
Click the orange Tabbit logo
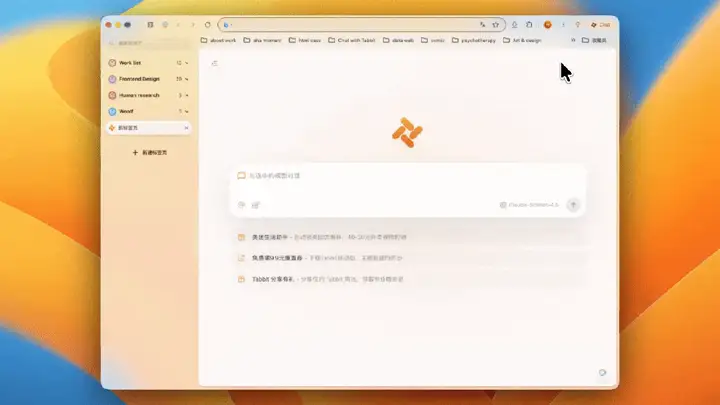pyautogui.click(x=407, y=133)
